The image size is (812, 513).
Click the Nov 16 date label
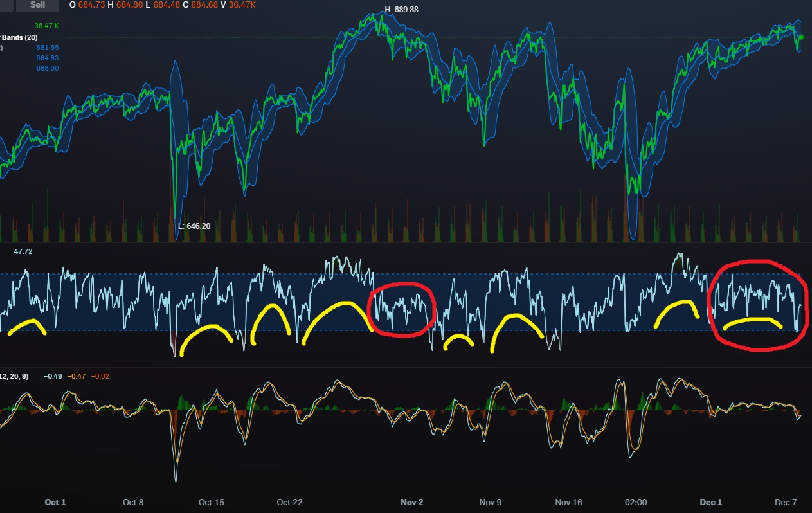coord(568,502)
